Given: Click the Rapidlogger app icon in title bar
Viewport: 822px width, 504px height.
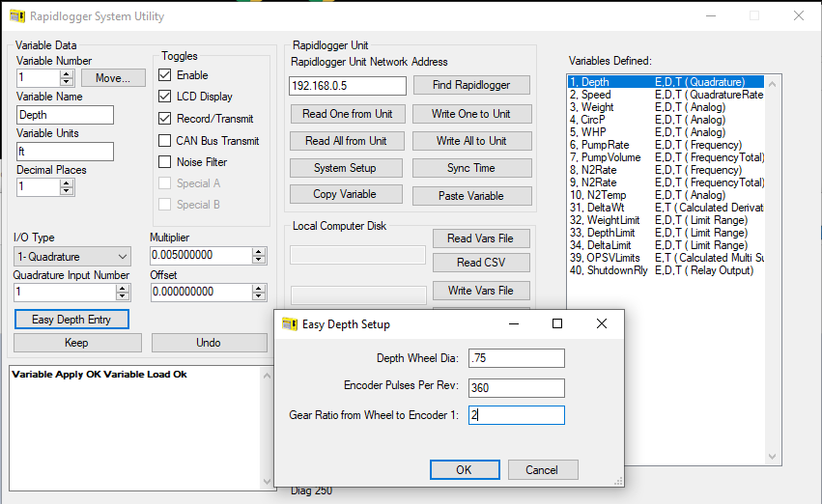Looking at the screenshot, I should [x=17, y=16].
